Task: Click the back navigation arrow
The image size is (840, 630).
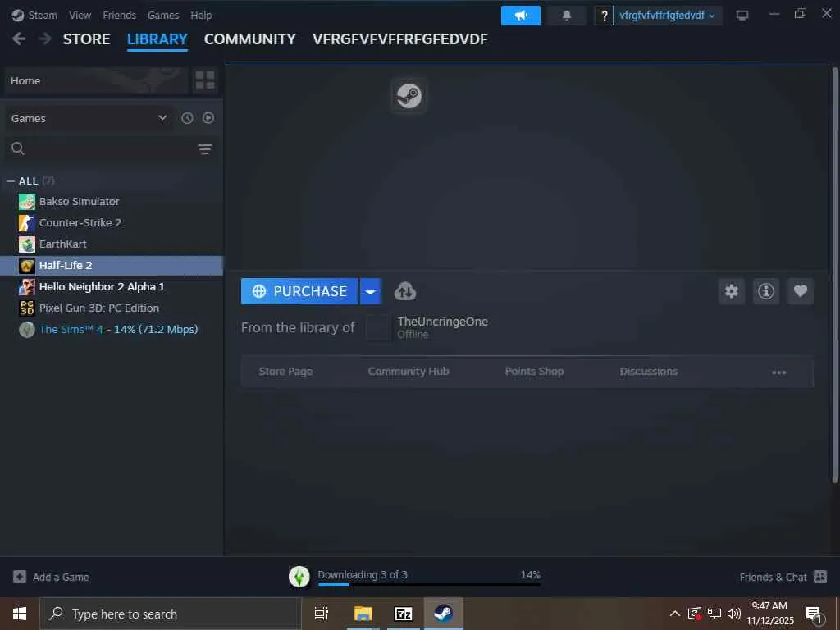Action: [19, 39]
